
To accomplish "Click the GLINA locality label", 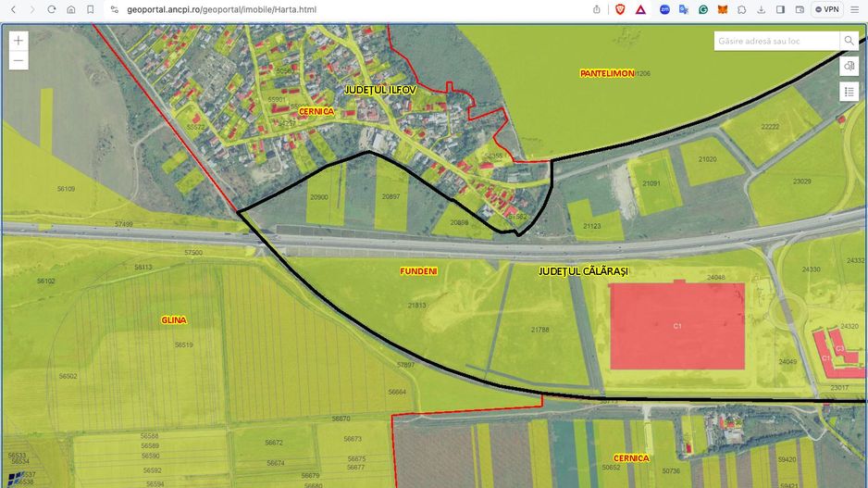I will coord(174,320).
